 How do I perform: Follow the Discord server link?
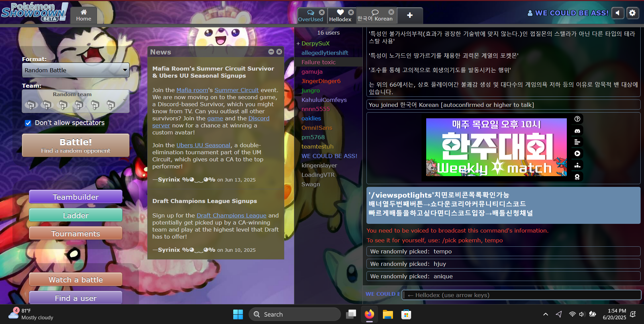point(259,118)
